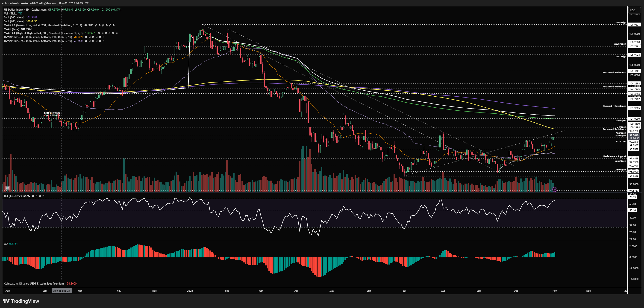Viewport: 644px width, 308px height.
Task: Click the RATE CUTTING CYCLE STARTS annotation
Action: coord(52,114)
